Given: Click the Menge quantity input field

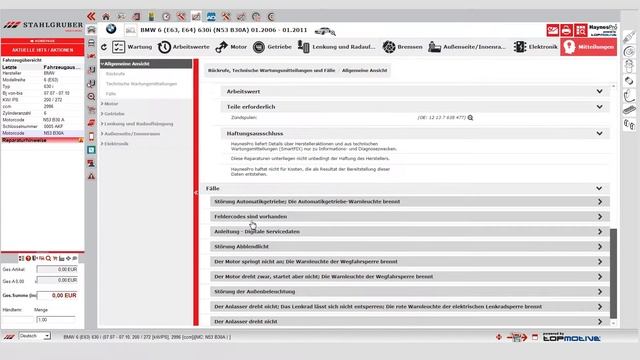Looking at the screenshot, I should [56, 320].
